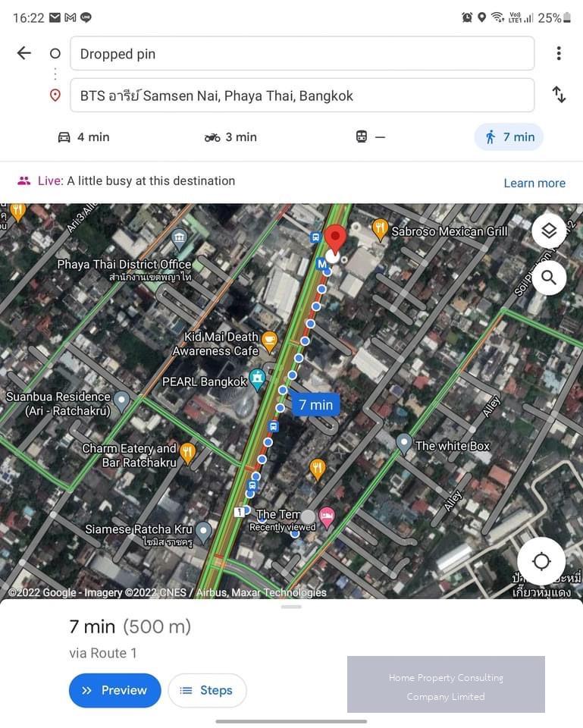583x728 pixels.
Task: Select the transit travel mode
Action: [x=371, y=137]
